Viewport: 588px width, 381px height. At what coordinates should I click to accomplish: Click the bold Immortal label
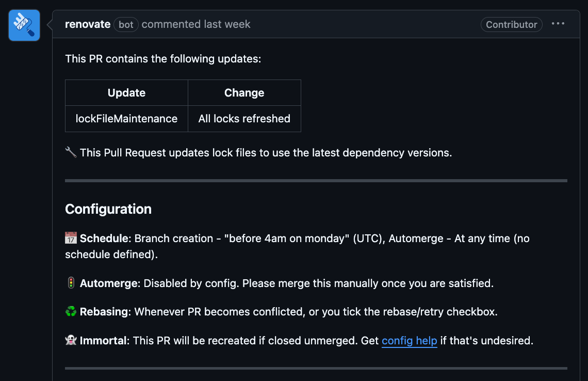[104, 341]
